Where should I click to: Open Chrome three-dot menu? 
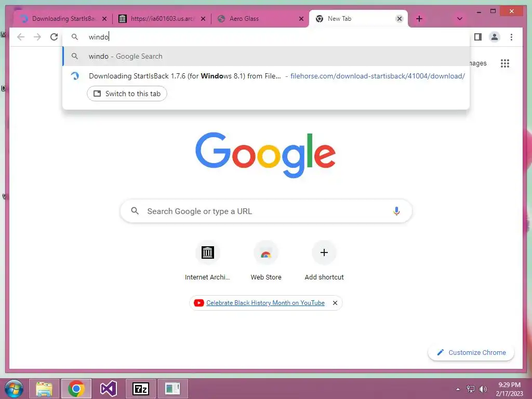(511, 37)
